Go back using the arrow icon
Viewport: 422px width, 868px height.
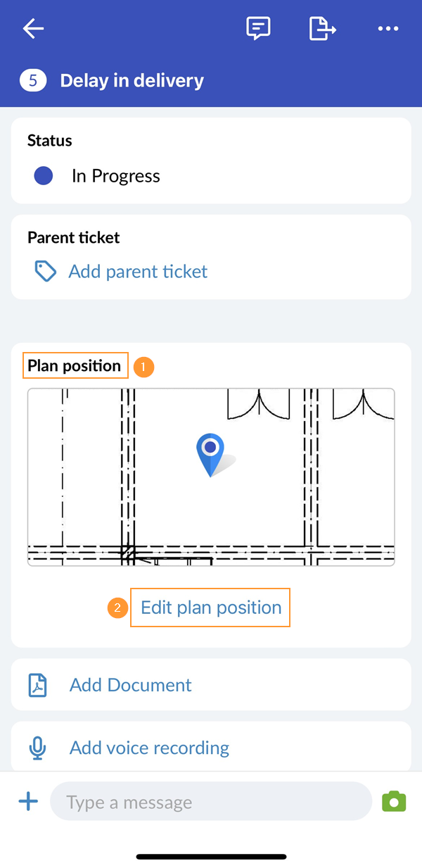point(32,28)
